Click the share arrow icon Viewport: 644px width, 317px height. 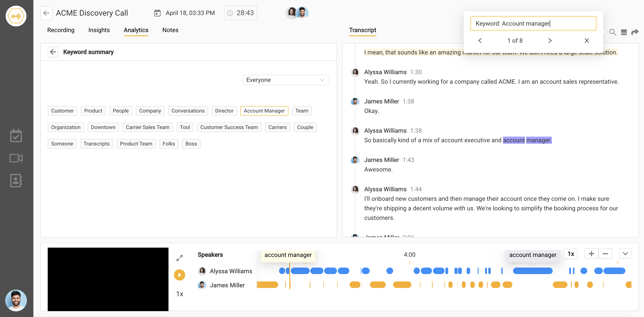[x=635, y=32]
